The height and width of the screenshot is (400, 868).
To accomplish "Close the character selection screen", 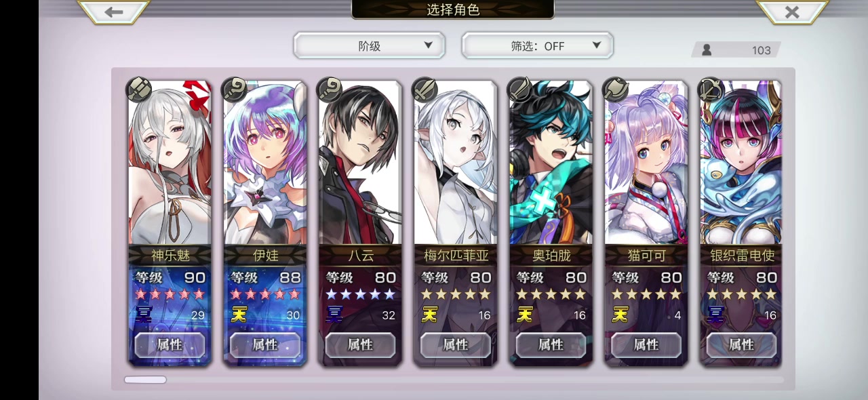I will coord(791,12).
